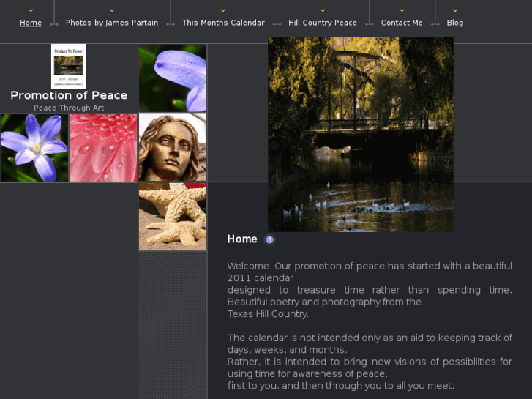Click the large bridge over river photo
This screenshot has height=399, width=532.
pyautogui.click(x=361, y=135)
